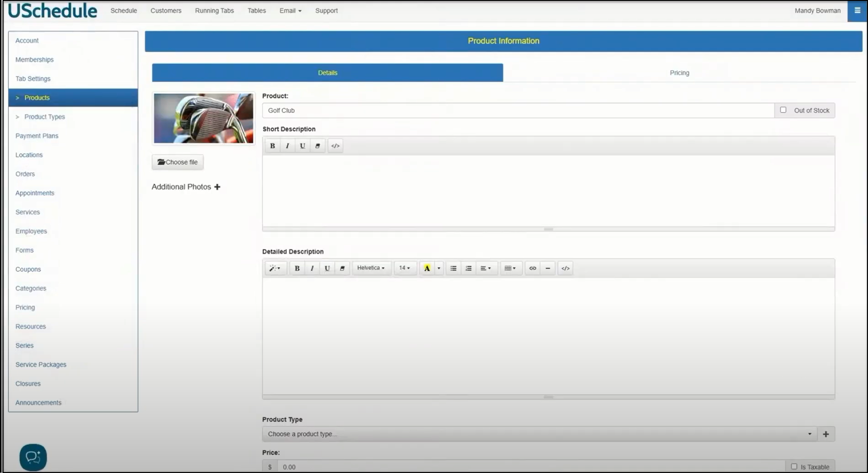Switch to the Pricing tab
This screenshot has height=473, width=868.
(679, 73)
